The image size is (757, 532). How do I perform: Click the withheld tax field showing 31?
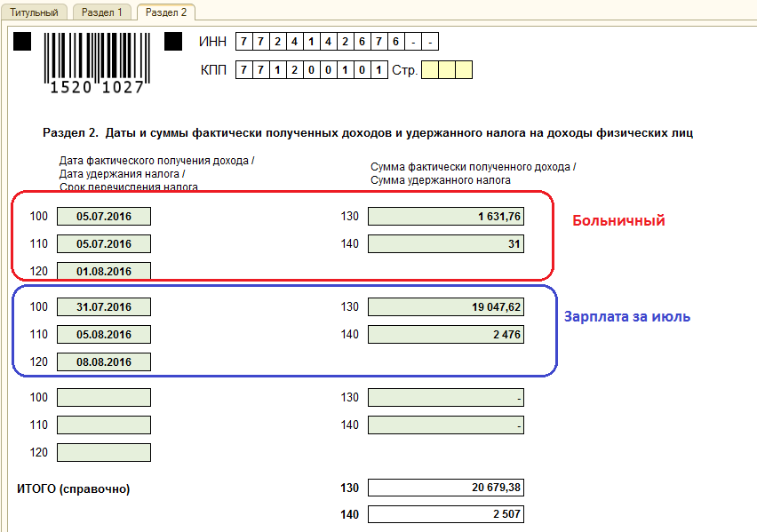coord(445,243)
